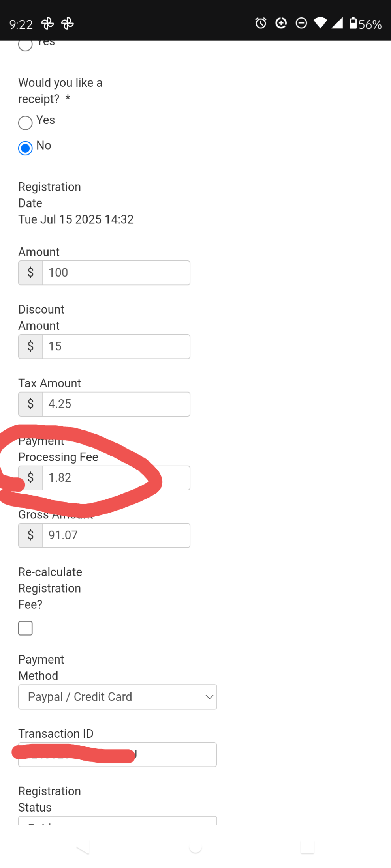Focus the Transaction ID field

117,754
